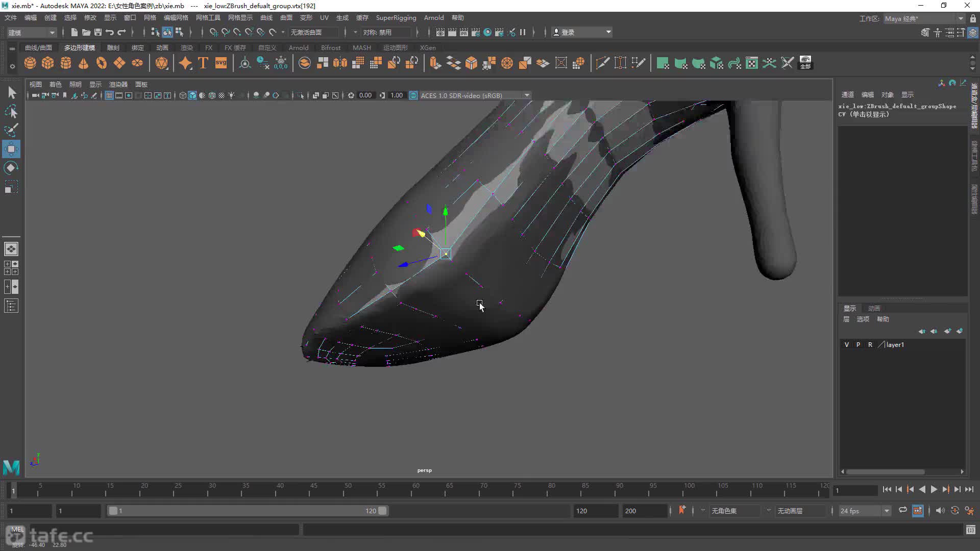Select the Rotate tool in toolbox
The height and width of the screenshot is (551, 980).
click(11, 168)
